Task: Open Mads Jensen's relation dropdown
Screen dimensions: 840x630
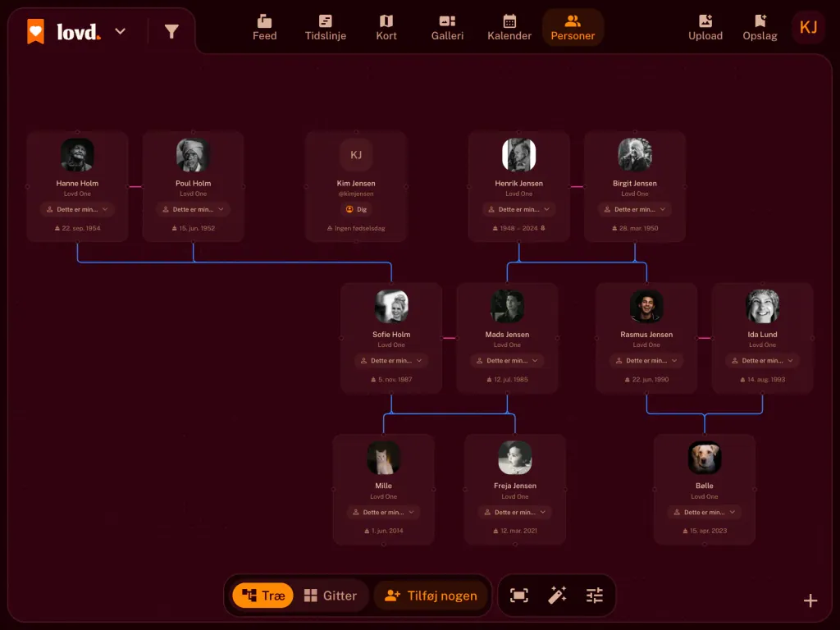Action: [507, 361]
